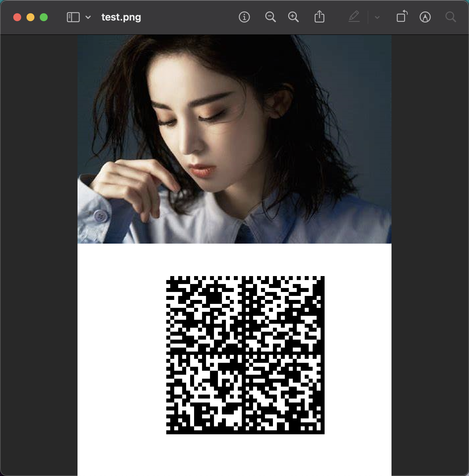469x476 pixels.
Task: Expand the Markup options chevron
Action: (x=376, y=17)
